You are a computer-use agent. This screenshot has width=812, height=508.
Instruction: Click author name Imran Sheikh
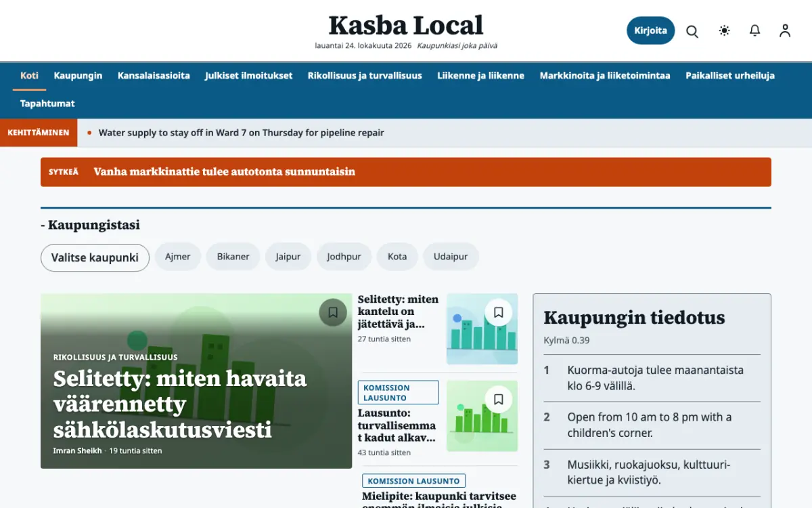pos(77,450)
